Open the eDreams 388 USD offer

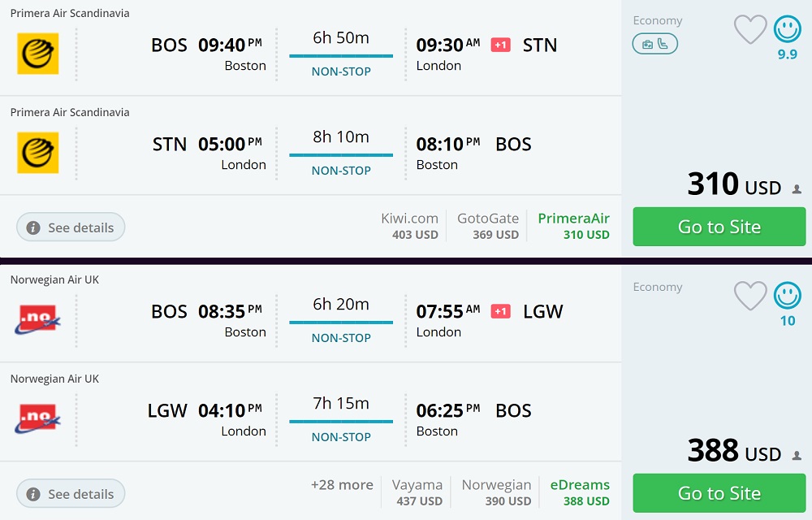(x=580, y=492)
